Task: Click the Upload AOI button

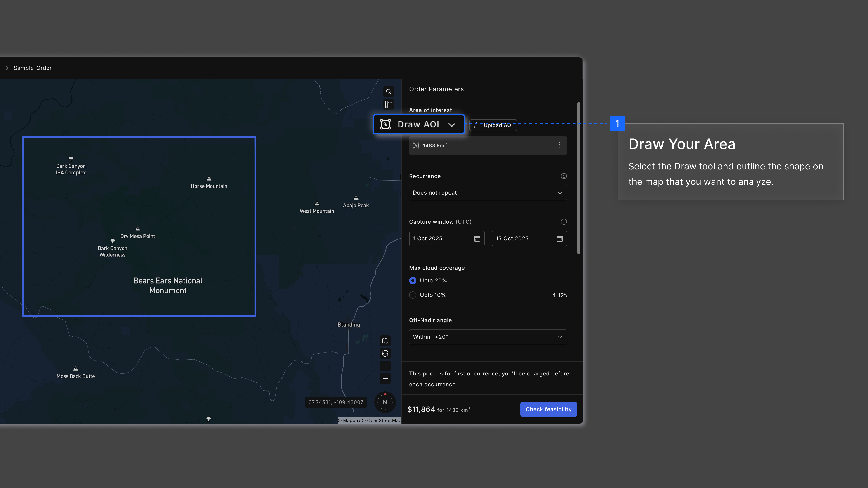Action: [x=493, y=125]
